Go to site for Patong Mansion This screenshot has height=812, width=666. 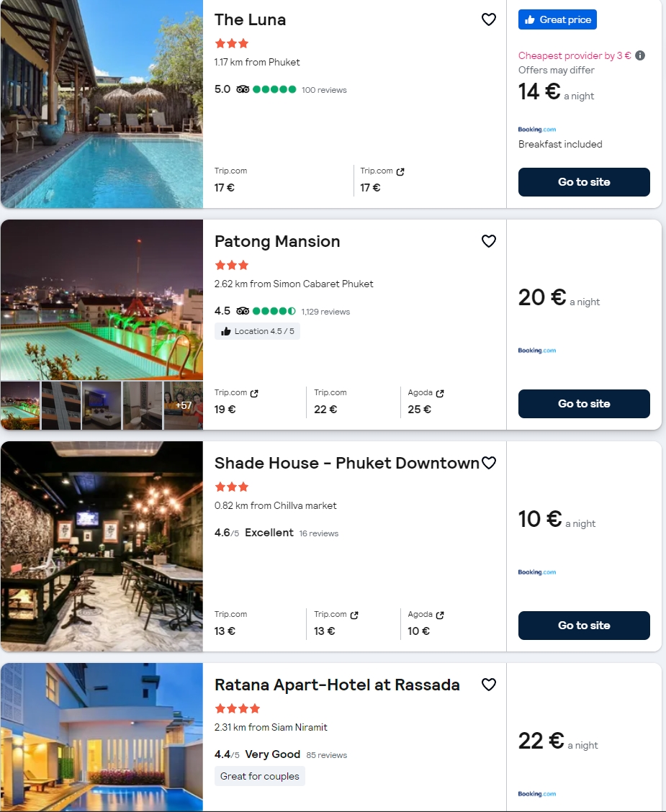pos(584,404)
